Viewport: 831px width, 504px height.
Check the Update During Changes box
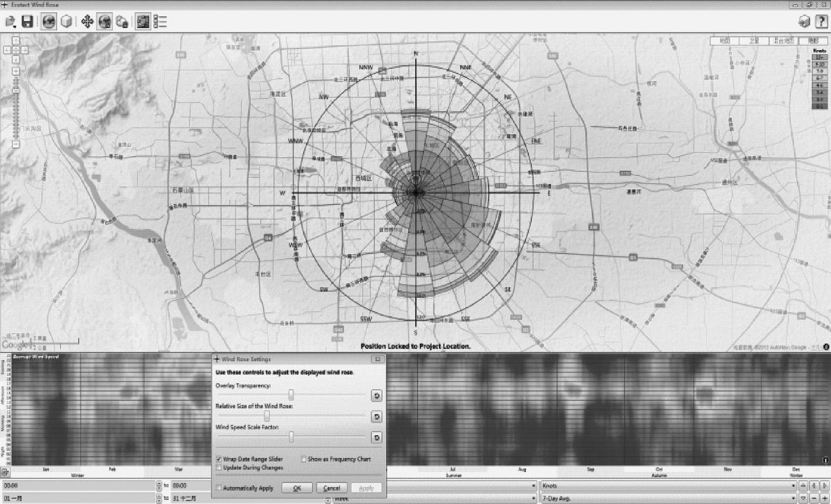click(x=219, y=467)
